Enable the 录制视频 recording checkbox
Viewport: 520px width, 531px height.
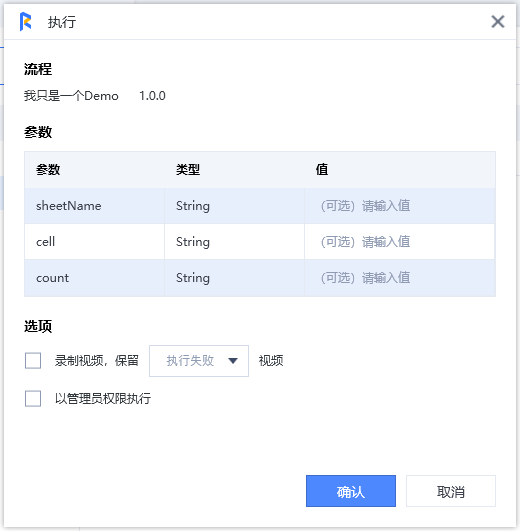click(33, 361)
